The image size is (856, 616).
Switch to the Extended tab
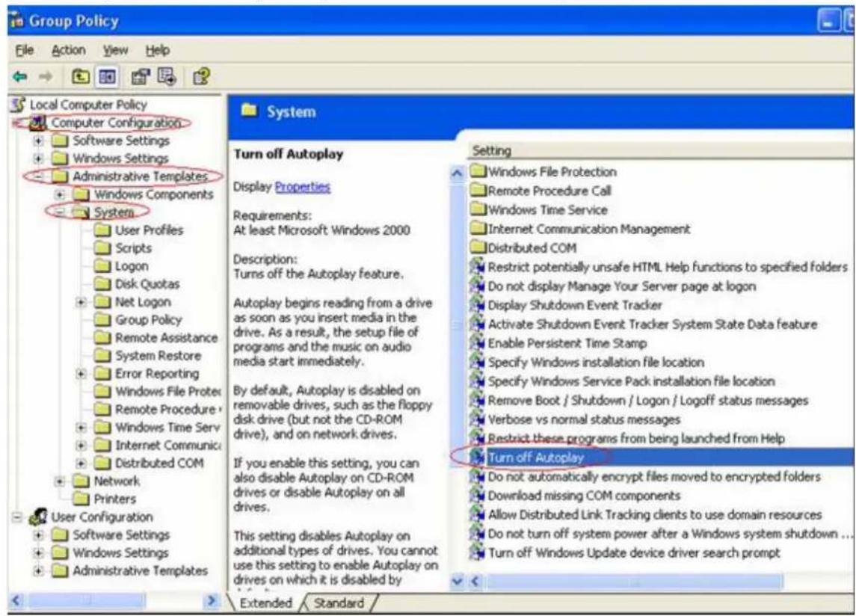coord(265,603)
